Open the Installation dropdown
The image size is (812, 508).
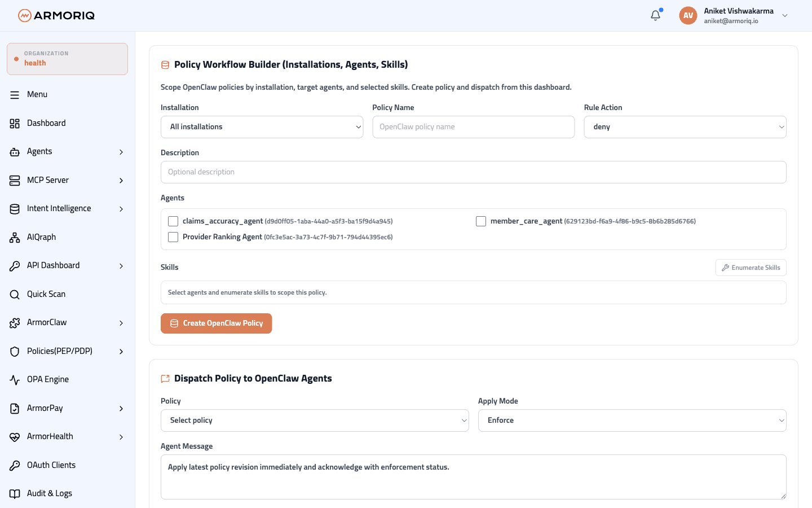point(262,127)
